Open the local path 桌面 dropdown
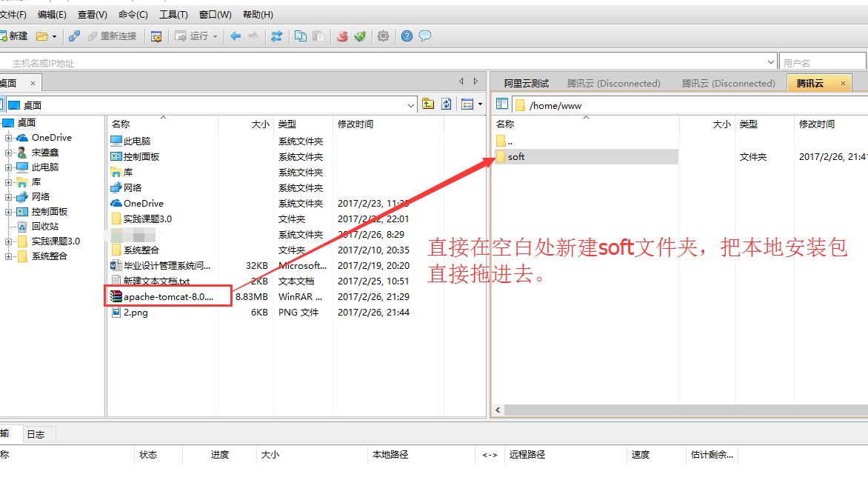 [411, 105]
